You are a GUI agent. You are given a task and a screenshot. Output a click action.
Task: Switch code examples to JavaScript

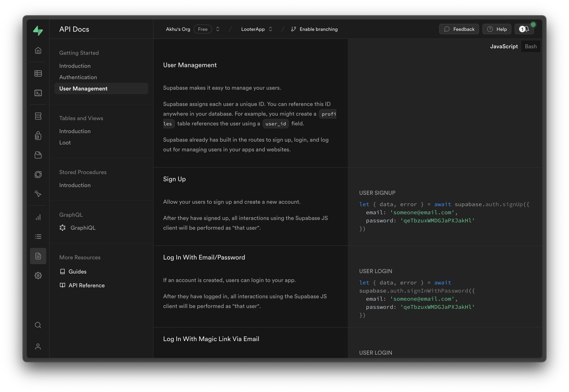point(504,46)
